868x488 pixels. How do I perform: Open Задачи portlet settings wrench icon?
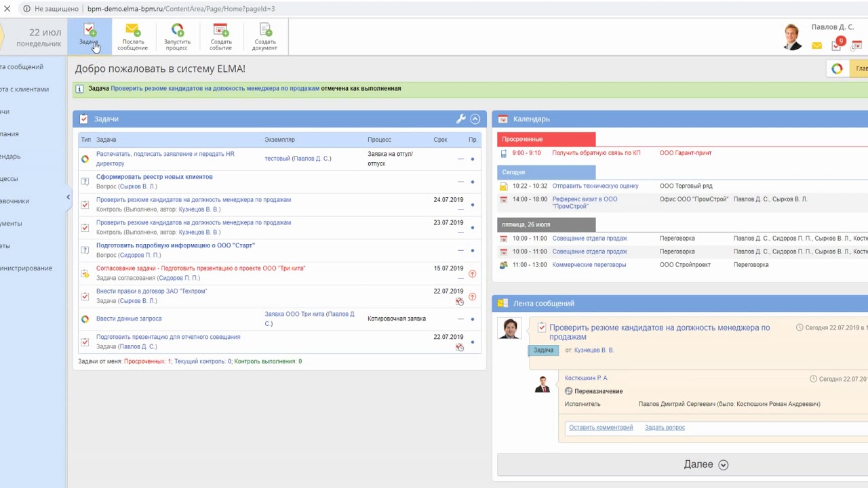[461, 119]
